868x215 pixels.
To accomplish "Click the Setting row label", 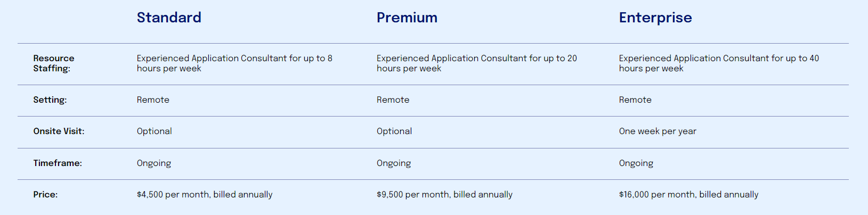I will click(50, 100).
